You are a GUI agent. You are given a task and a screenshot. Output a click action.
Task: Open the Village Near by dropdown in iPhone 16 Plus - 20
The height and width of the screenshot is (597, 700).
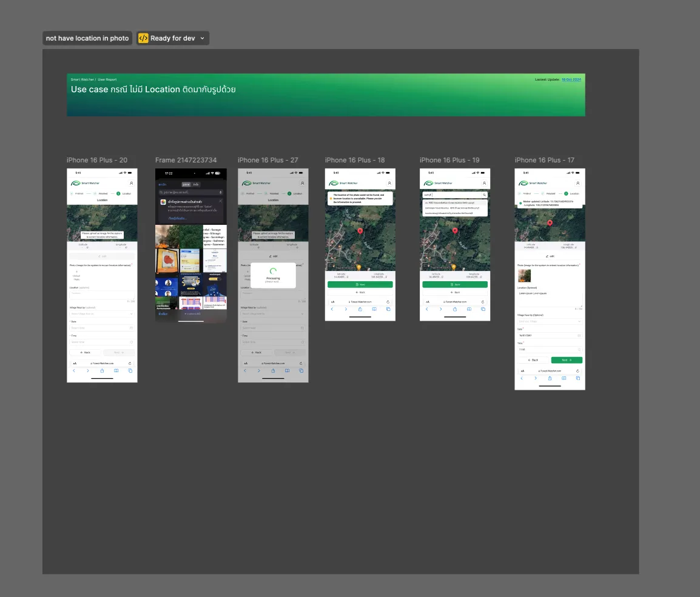[102, 314]
